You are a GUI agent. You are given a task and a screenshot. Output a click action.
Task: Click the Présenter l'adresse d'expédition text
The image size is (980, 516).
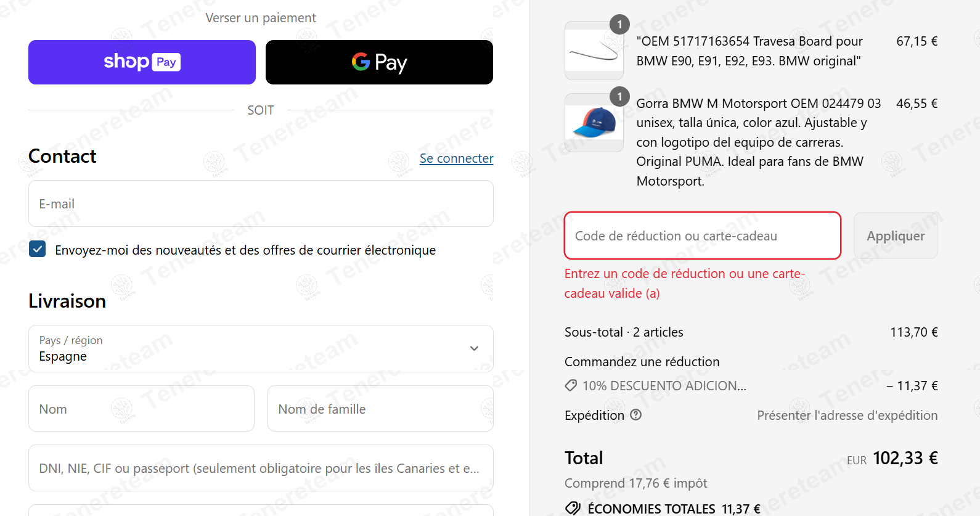tap(847, 416)
